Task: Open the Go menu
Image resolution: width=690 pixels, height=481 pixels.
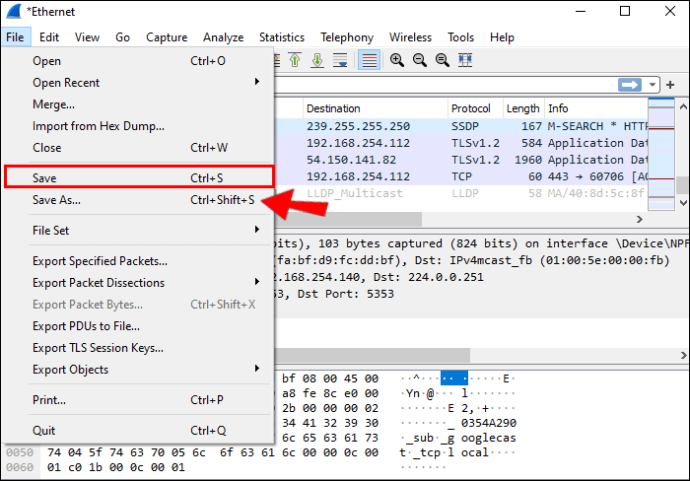Action: pos(122,37)
